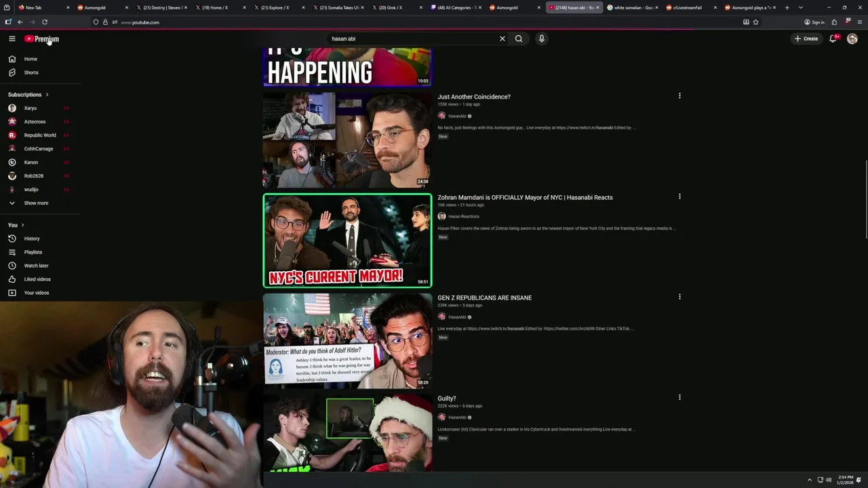Open the taskbar clock showing 2:54 PM

point(845,480)
